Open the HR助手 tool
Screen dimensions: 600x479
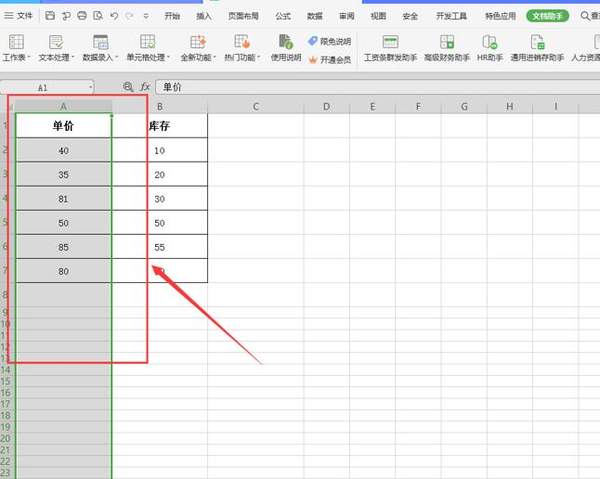click(489, 47)
